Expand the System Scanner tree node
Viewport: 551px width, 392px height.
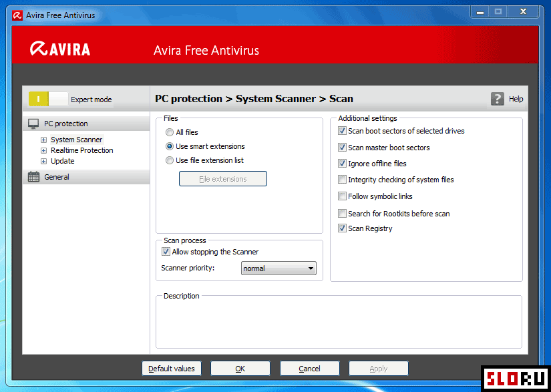43,140
